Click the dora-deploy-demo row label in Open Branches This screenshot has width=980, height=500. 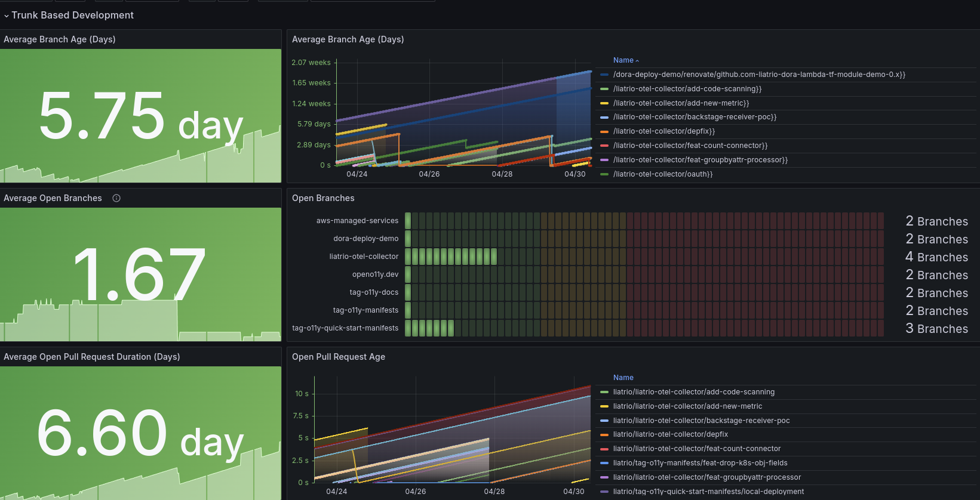click(365, 239)
